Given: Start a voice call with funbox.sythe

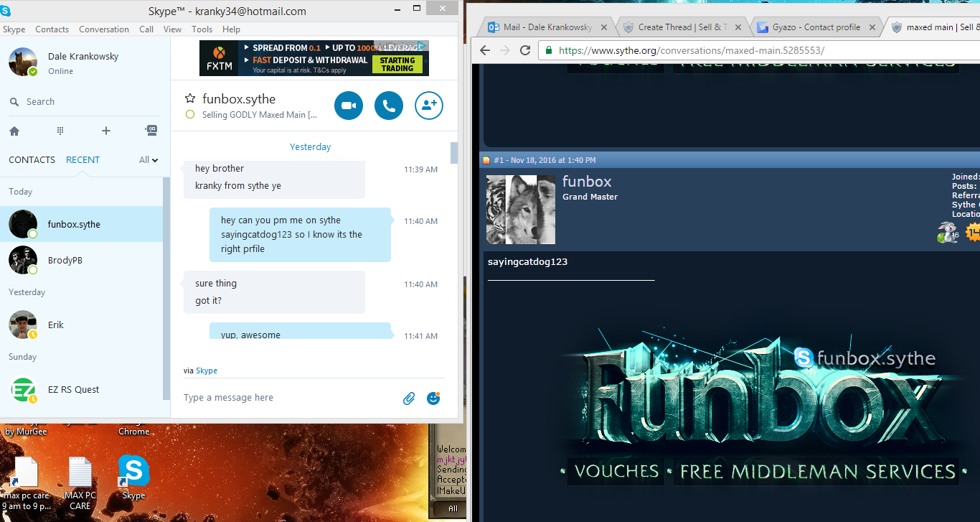Looking at the screenshot, I should tap(389, 106).
